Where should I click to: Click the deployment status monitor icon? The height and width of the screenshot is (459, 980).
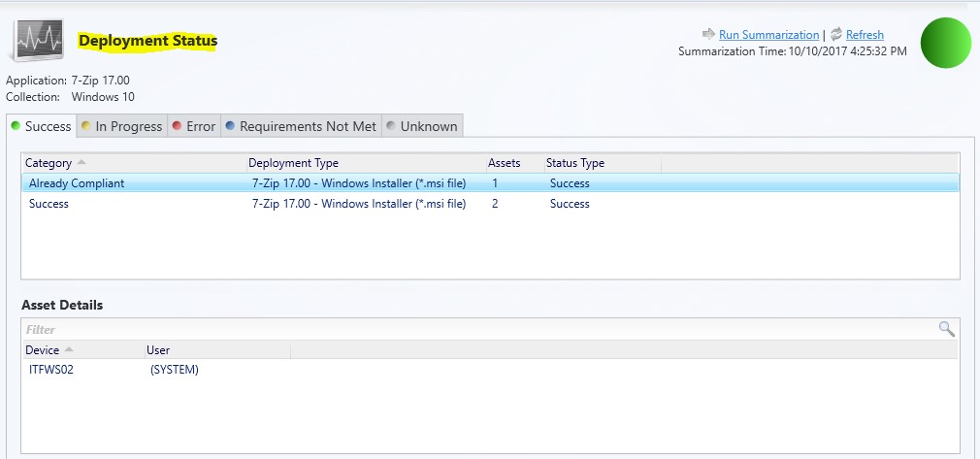(x=37, y=41)
